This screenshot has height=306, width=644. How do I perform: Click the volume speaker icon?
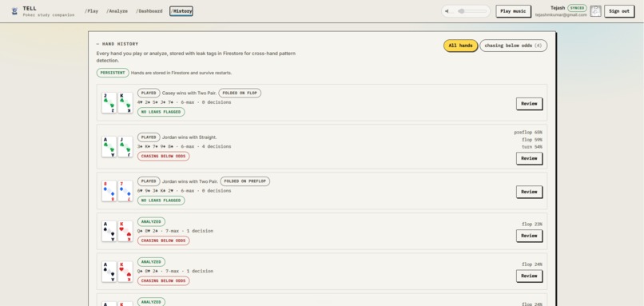click(447, 11)
